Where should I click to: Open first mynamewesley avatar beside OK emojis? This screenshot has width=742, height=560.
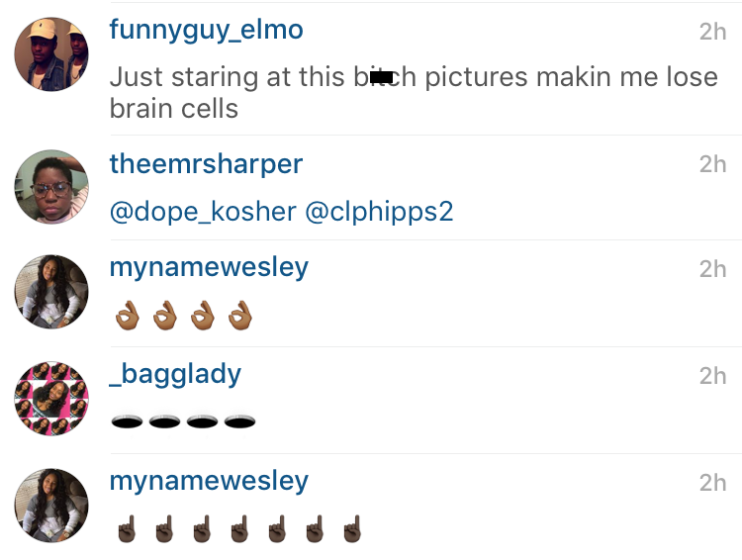(x=51, y=292)
